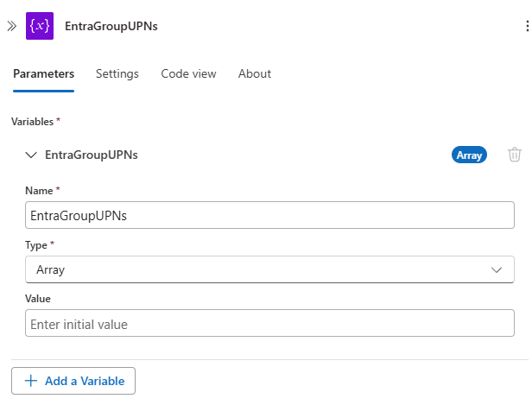Viewport: 532px width, 405px height.
Task: Open the three-dot more options menu
Action: tap(527, 26)
